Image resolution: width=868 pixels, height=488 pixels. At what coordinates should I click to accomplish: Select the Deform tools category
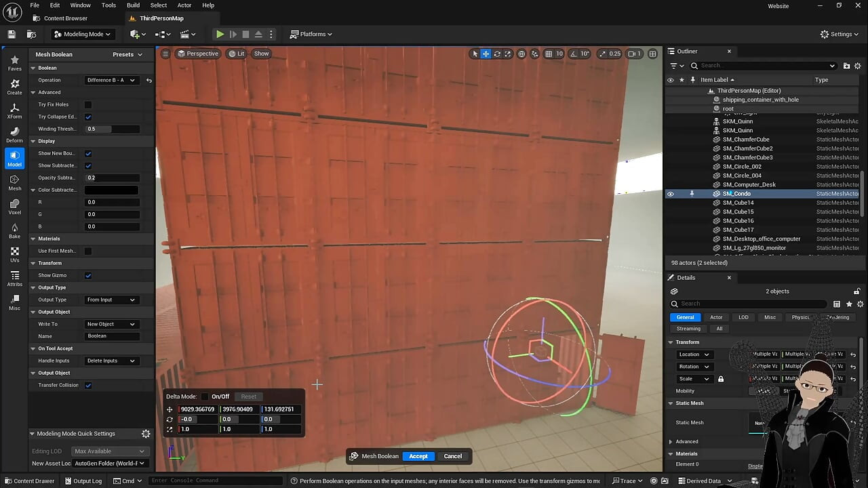pos(14,135)
